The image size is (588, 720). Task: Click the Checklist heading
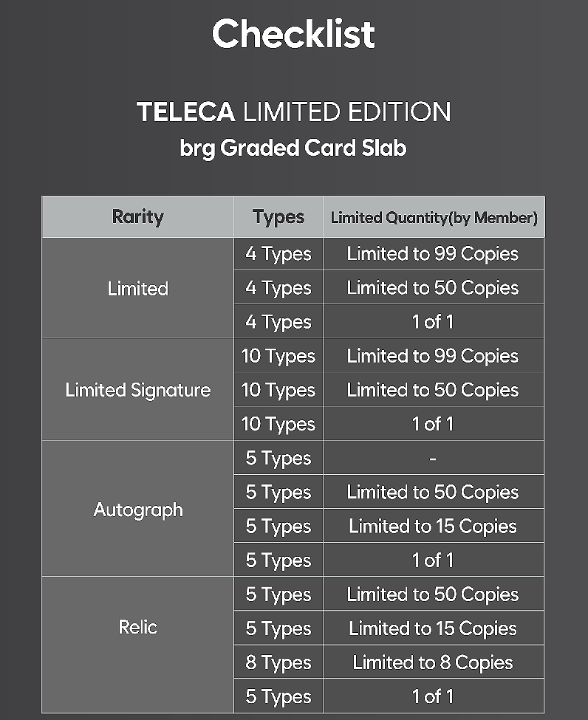(x=293, y=33)
